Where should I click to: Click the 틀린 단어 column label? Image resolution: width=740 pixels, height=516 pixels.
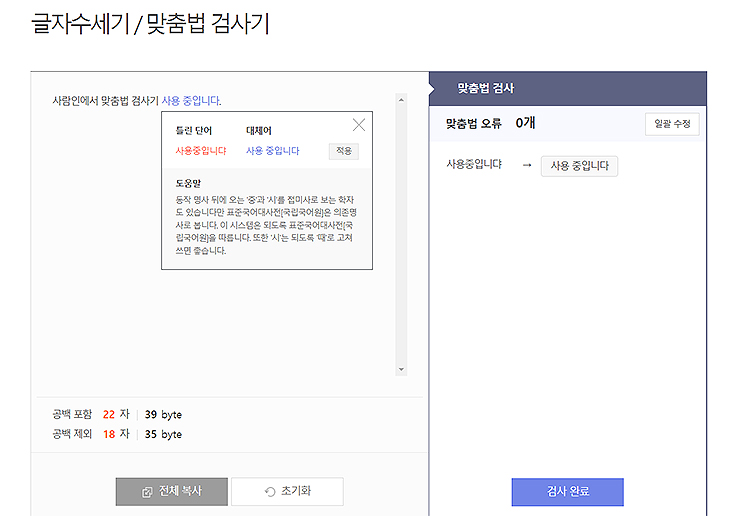pos(194,130)
